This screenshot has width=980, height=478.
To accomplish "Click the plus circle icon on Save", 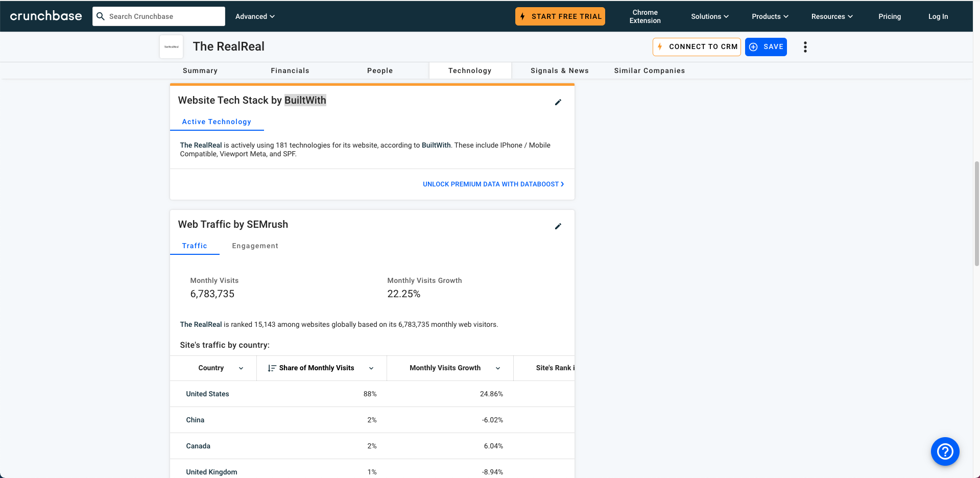I will (x=753, y=47).
